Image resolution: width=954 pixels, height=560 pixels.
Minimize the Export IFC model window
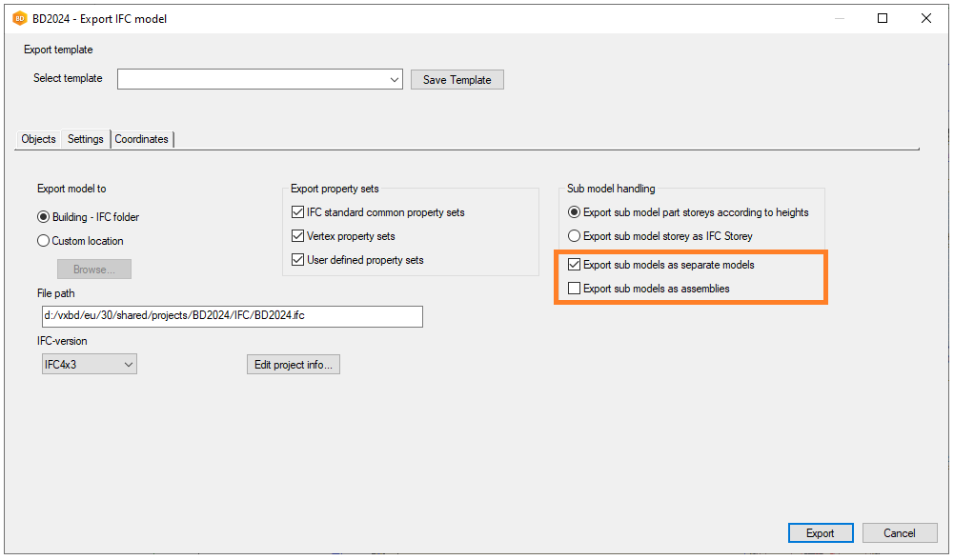click(839, 18)
